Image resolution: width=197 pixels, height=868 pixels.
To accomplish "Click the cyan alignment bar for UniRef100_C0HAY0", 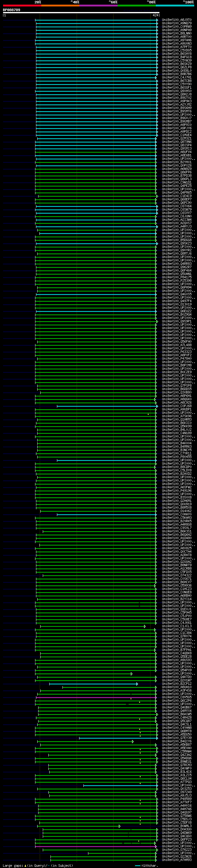I will click(x=107, y=514).
